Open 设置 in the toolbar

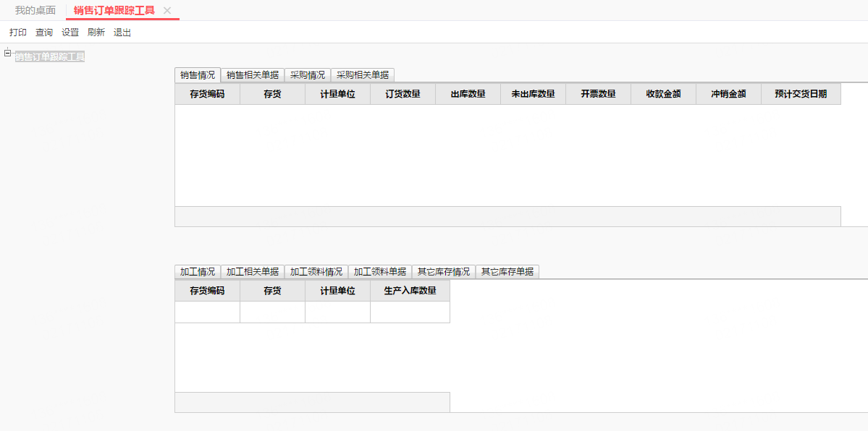pyautogui.click(x=70, y=33)
